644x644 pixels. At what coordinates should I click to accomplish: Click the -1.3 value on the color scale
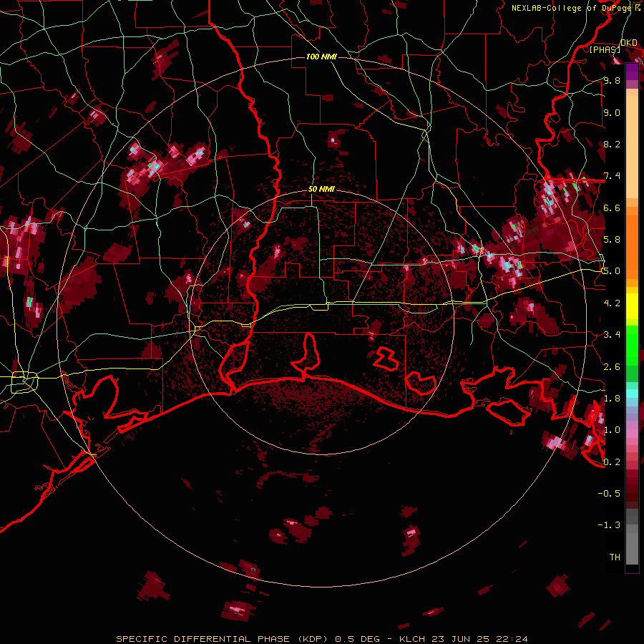coord(609,525)
